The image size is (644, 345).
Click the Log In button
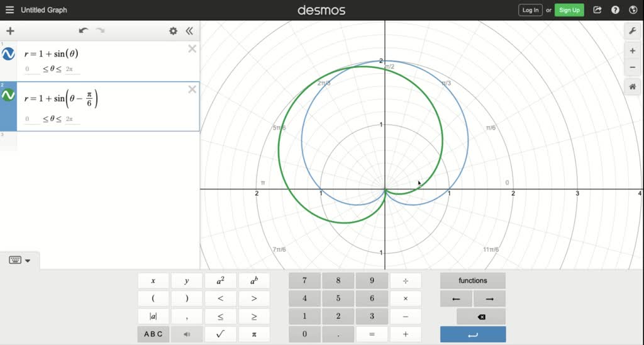pyautogui.click(x=530, y=10)
